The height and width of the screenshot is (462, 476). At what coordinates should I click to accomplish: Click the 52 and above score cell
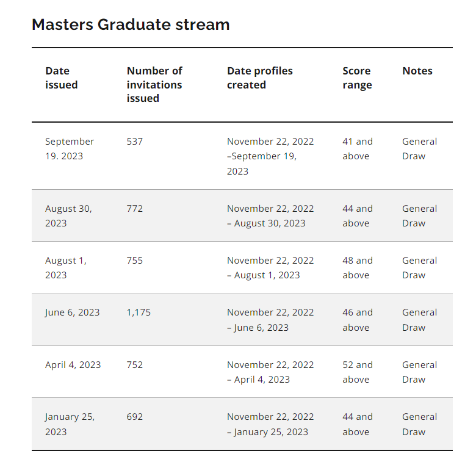(x=357, y=372)
